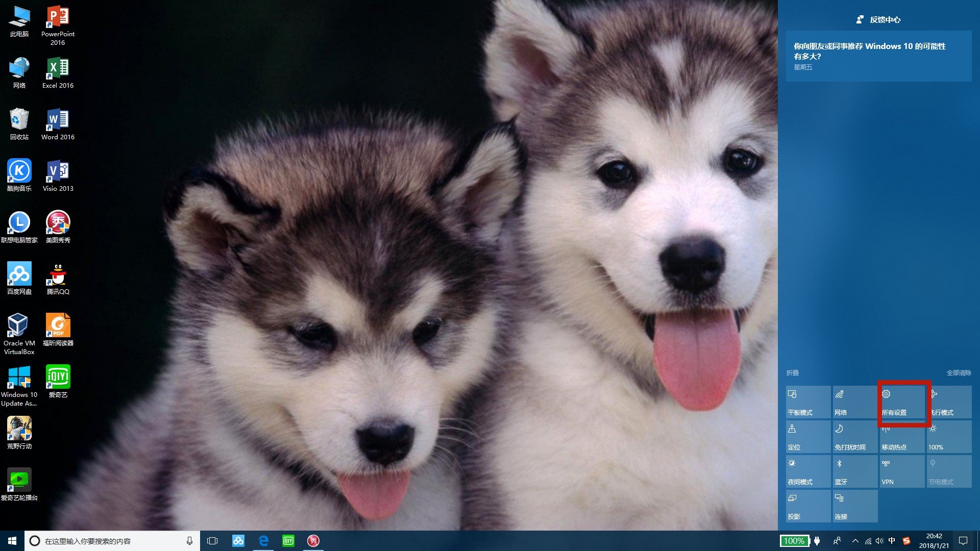Screen dimensions: 980x551
Task: Switch the 中 input method indicator
Action: point(892,541)
